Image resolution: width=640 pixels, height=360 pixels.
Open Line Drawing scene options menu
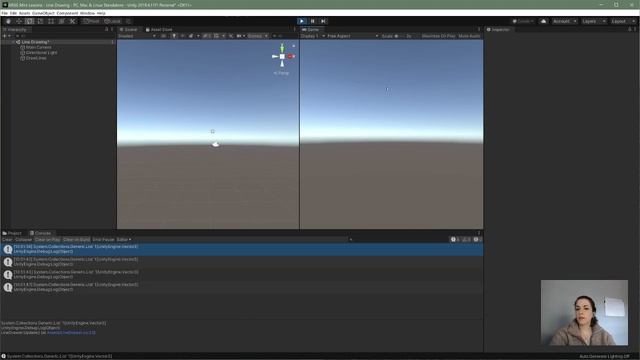(112, 42)
